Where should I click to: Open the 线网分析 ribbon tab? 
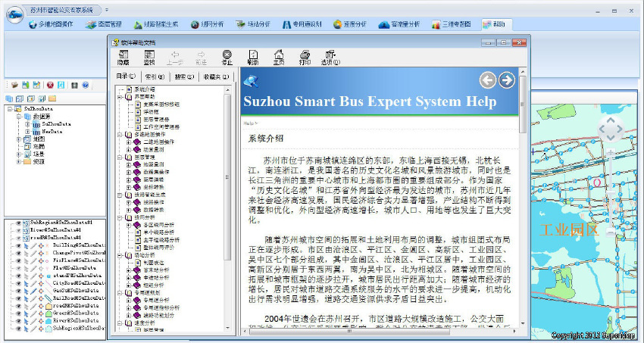[207, 24]
